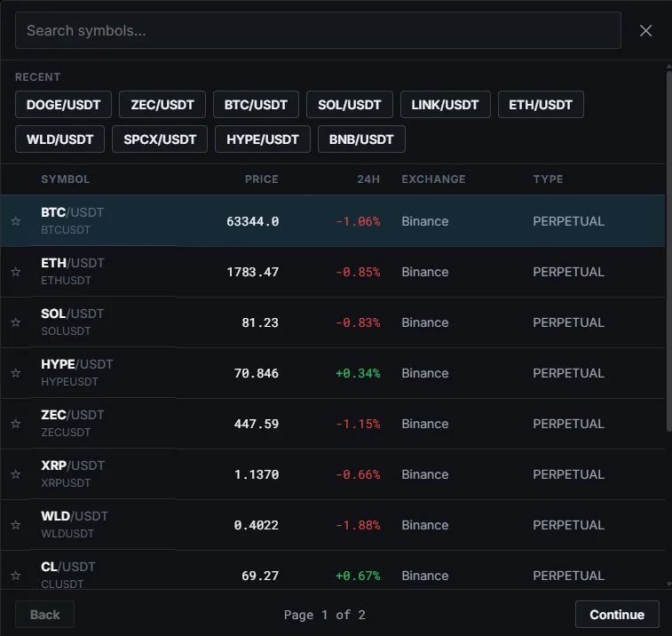
Task: Focus the Search symbols input field
Action: pyautogui.click(x=318, y=30)
